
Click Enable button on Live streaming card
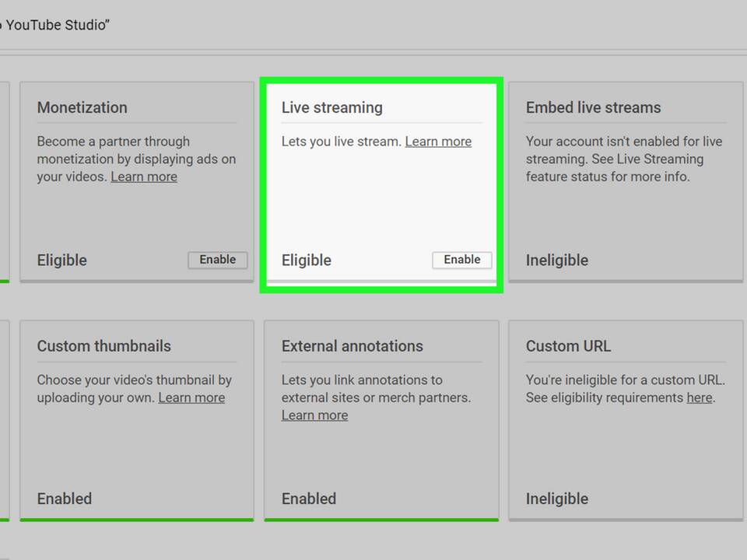[x=461, y=260]
